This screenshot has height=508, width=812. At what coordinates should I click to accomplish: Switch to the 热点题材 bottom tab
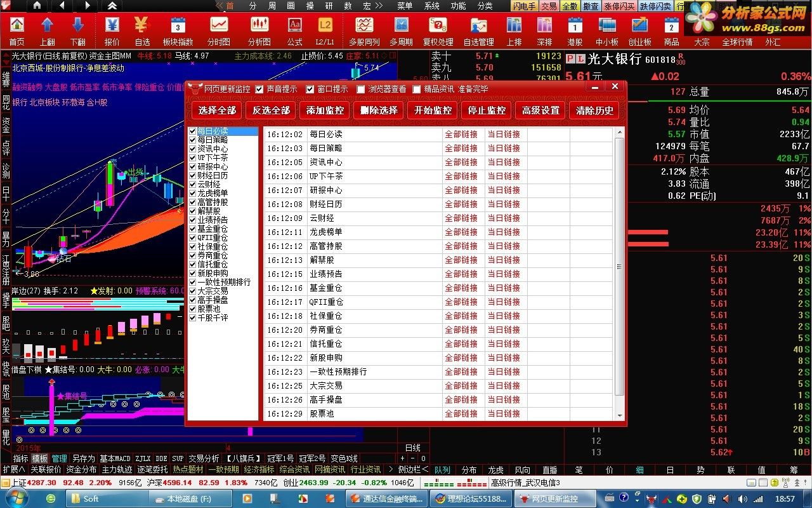(188, 469)
